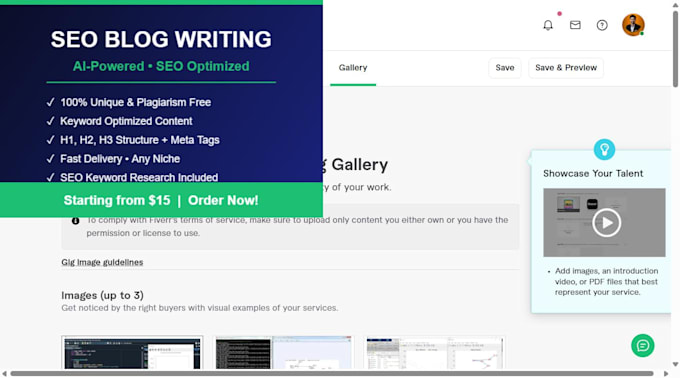
Task: Click the scroll left arrow
Action: click(4, 374)
